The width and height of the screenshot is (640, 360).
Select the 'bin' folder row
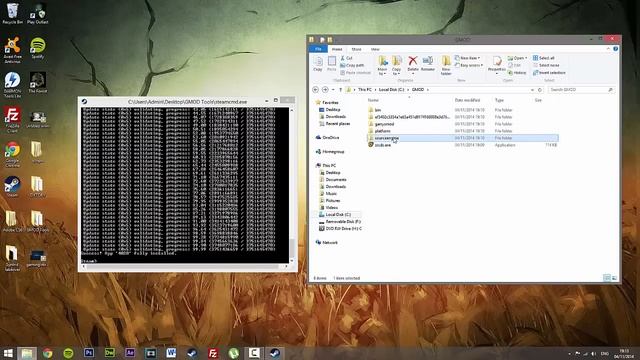[x=462, y=110]
